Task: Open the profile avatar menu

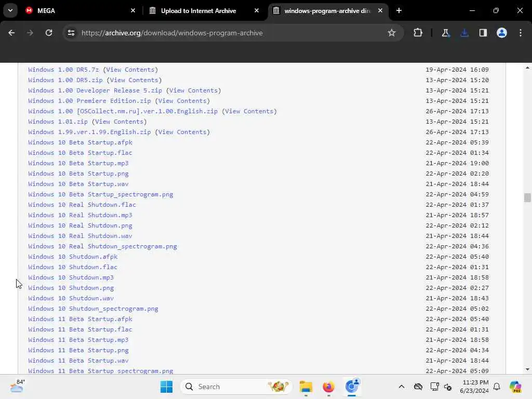Action: 501,33
